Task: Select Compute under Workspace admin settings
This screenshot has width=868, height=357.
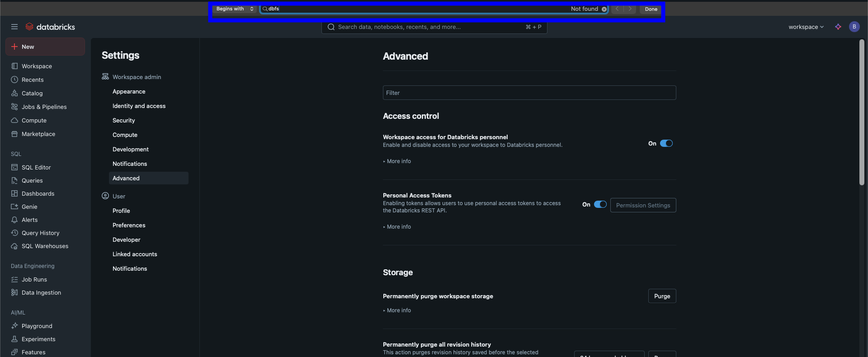Action: (148, 135)
